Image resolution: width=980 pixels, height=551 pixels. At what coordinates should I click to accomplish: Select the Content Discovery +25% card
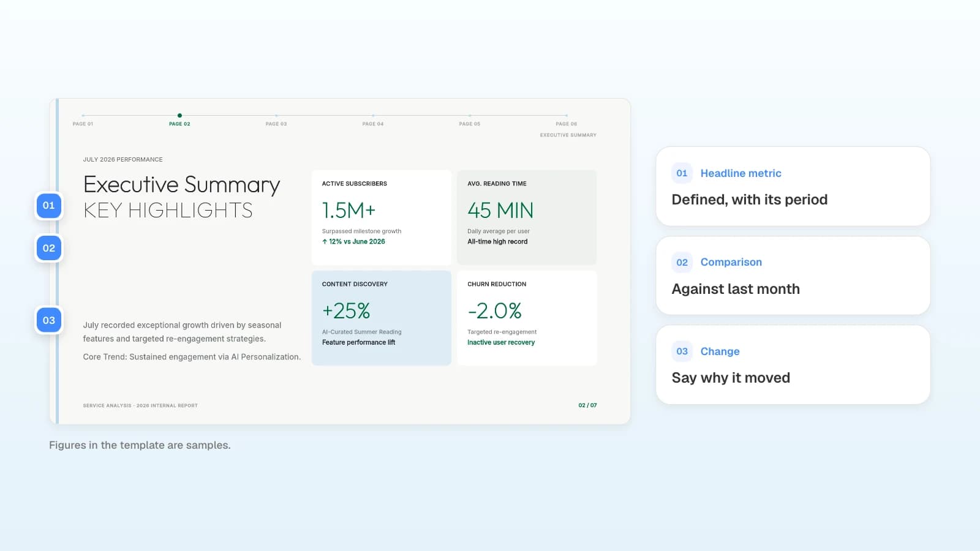click(x=381, y=318)
